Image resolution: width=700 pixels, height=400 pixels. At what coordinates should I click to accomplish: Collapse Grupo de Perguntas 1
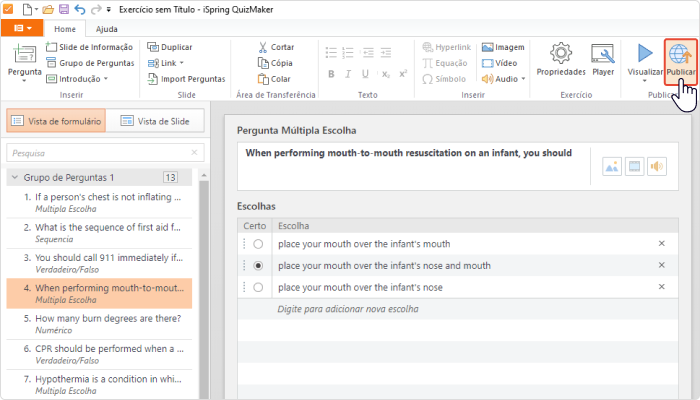pyautogui.click(x=15, y=178)
